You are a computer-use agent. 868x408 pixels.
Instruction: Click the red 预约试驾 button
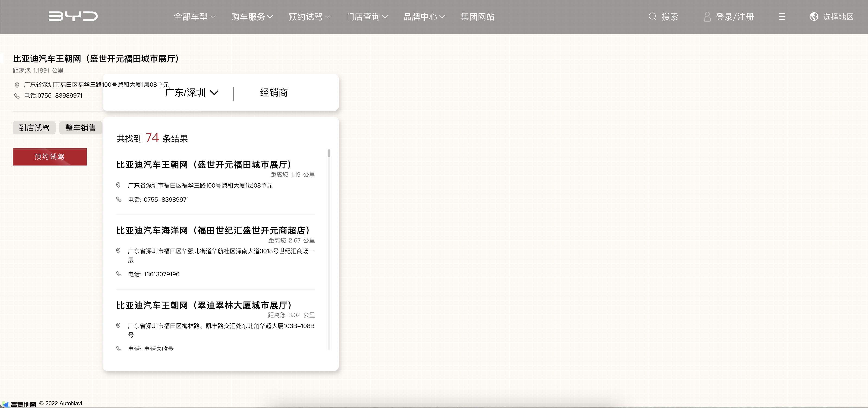pos(50,156)
